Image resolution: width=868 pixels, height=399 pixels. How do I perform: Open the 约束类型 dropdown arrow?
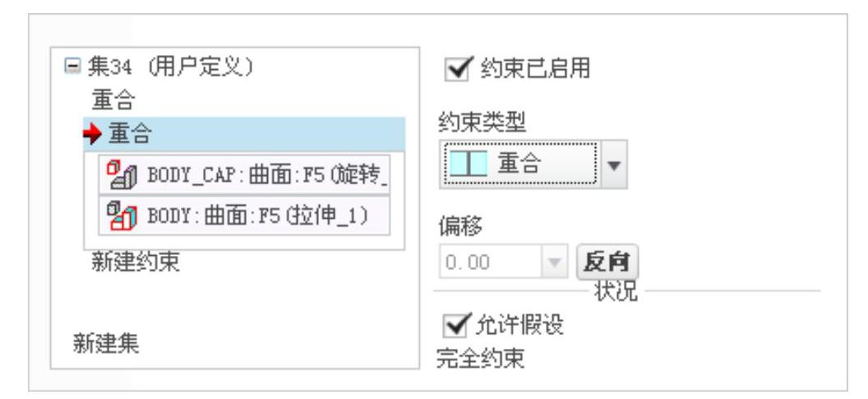click(x=615, y=165)
